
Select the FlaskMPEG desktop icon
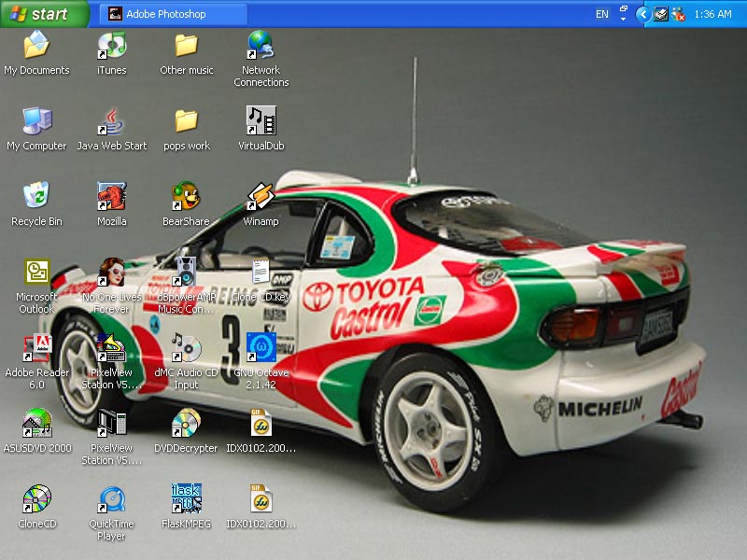(x=186, y=499)
